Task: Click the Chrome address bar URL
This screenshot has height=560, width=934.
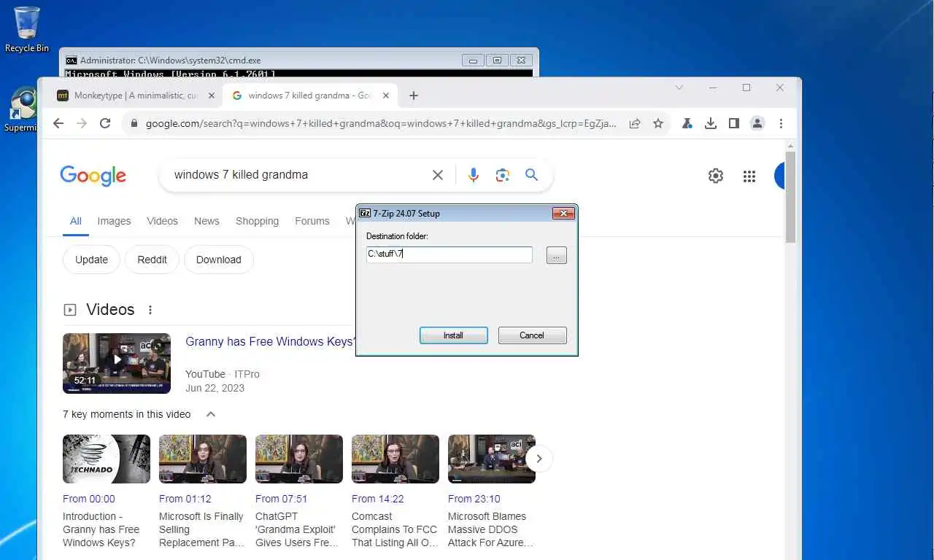Action: pos(381,123)
